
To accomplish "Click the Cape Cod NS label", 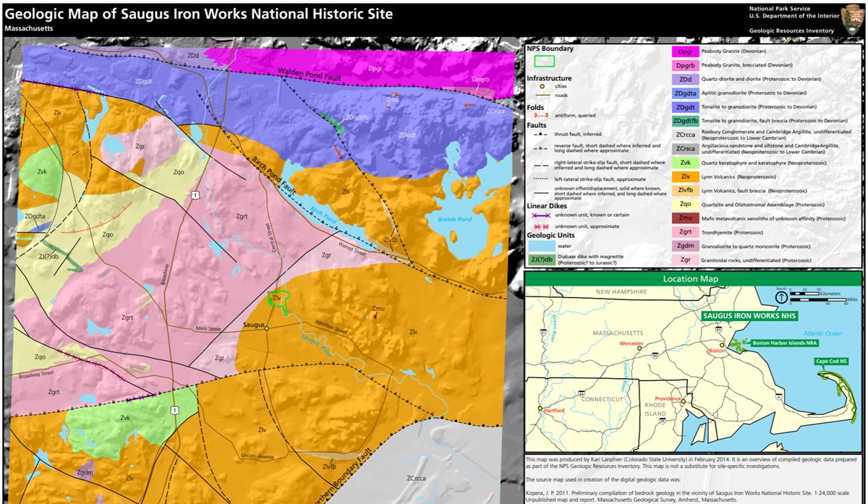I will (831, 362).
